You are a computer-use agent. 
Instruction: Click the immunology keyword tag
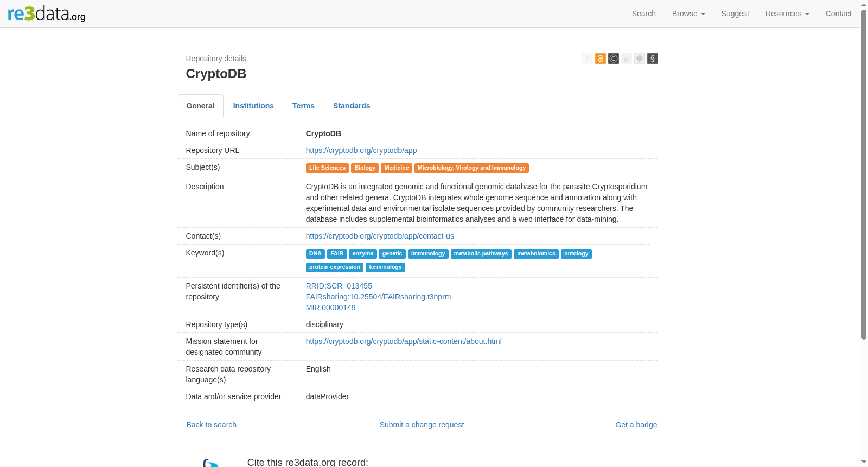click(x=428, y=254)
